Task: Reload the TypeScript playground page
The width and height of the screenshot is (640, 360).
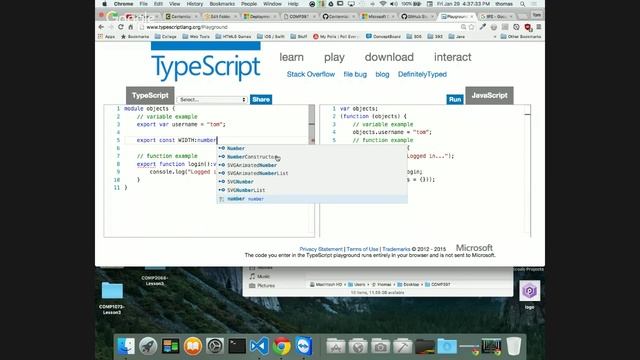Action: [x=121, y=27]
